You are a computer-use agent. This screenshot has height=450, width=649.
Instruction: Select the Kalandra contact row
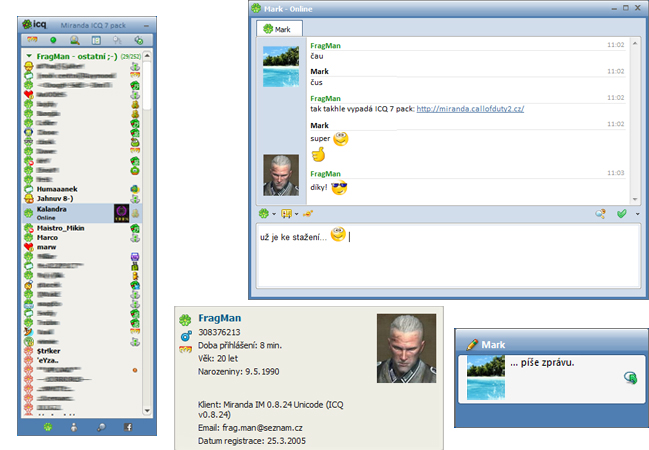[82, 213]
